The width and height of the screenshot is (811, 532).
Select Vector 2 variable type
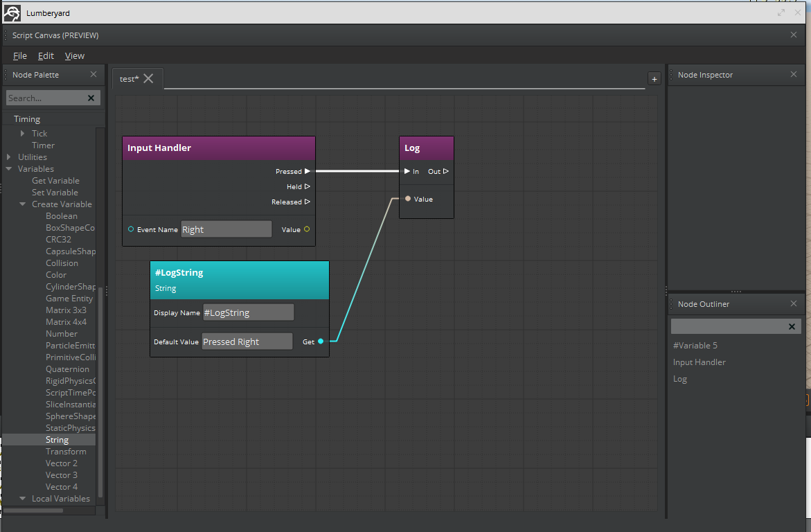click(62, 463)
